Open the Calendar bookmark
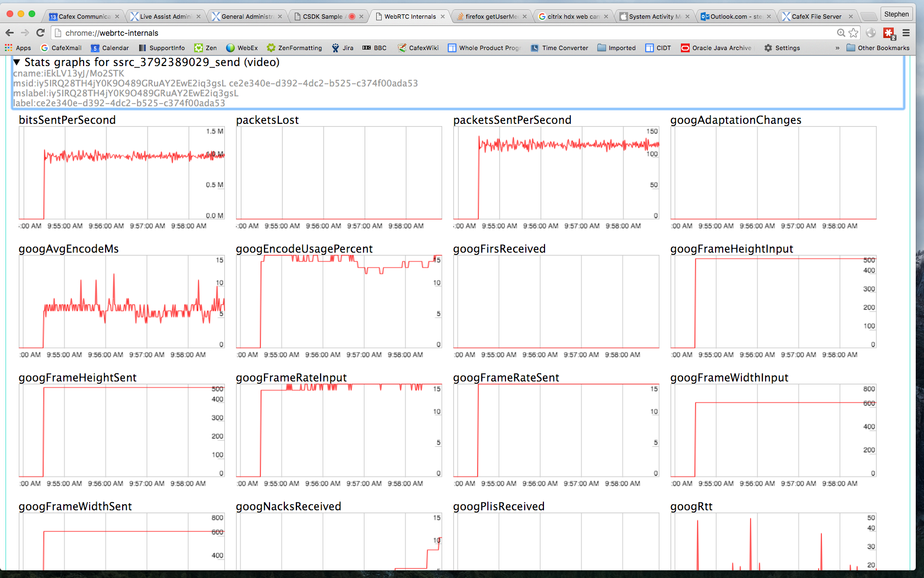924x578 pixels. 110,48
